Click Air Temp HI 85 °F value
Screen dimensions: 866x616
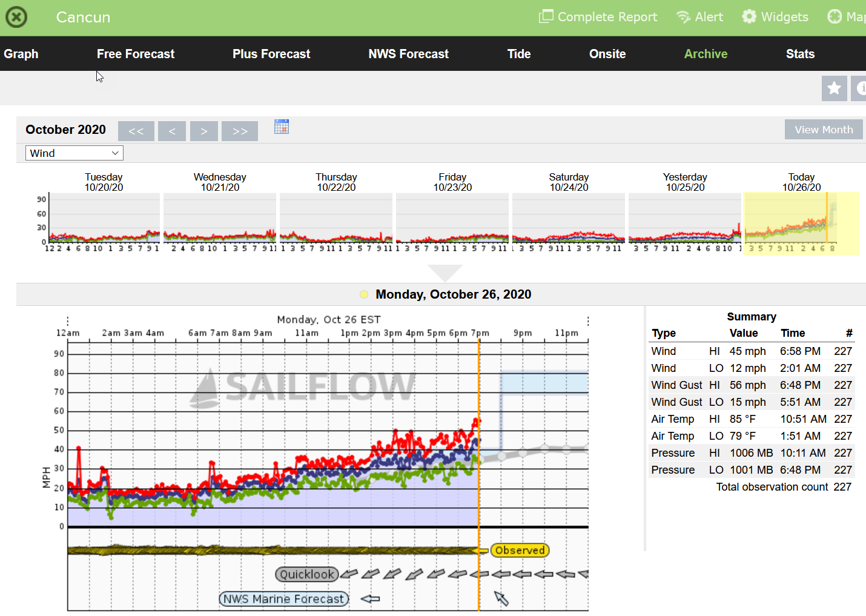coord(742,419)
